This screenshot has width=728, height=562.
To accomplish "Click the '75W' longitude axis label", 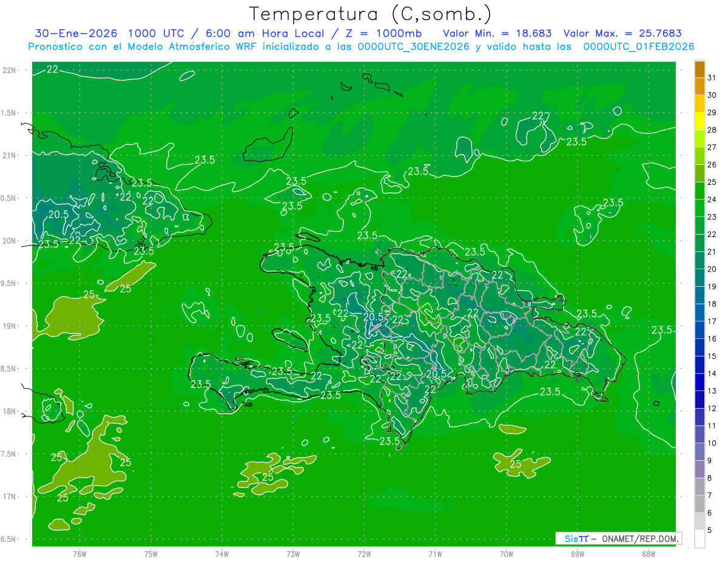I will [x=151, y=554].
